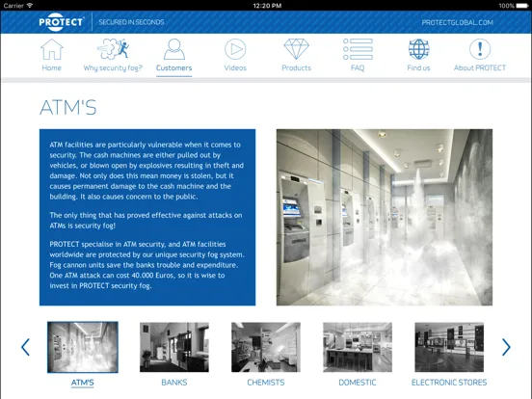532x399 pixels.
Task: Click the Customers menu label
Action: (174, 67)
